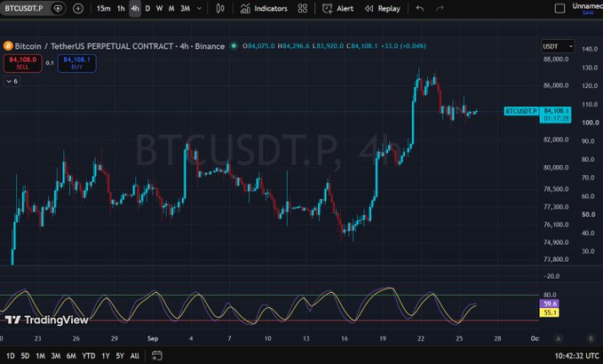Click the blue 84,108.1 BUY button
The image size is (603, 364).
pos(77,63)
